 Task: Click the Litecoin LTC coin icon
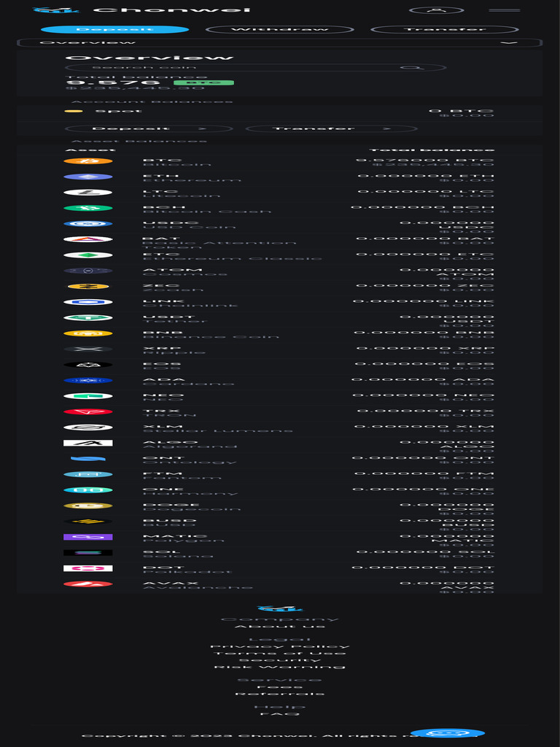(88, 193)
